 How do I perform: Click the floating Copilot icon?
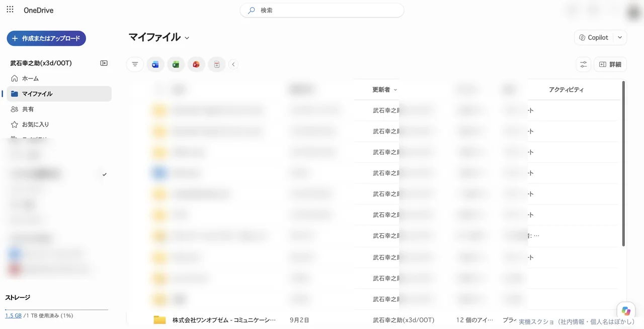pos(626,311)
